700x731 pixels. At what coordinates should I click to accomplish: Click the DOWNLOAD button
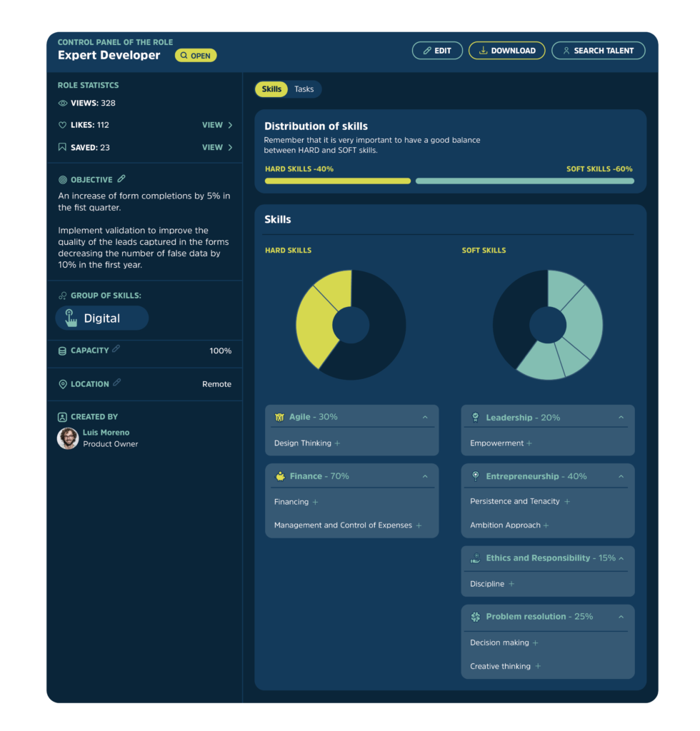coord(507,51)
